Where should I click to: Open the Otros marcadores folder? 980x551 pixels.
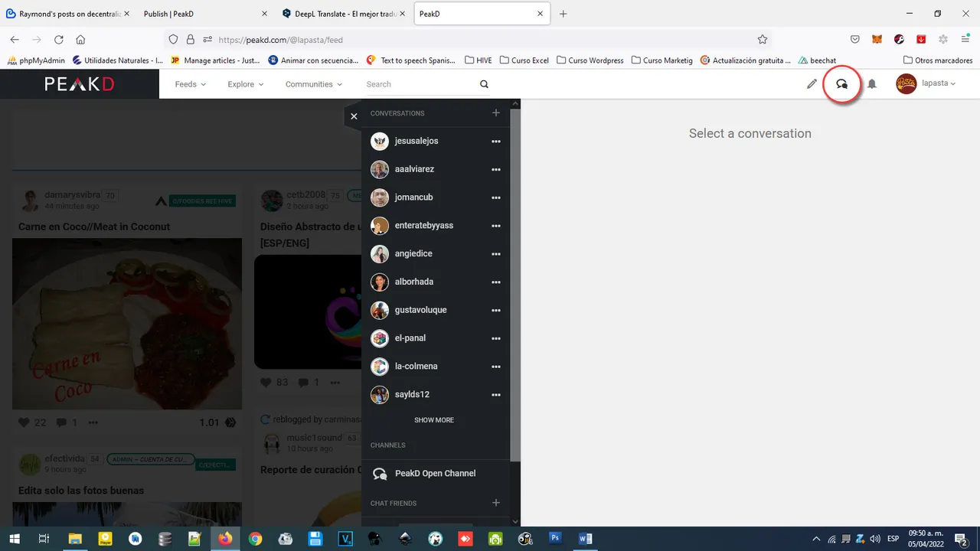[x=938, y=60]
